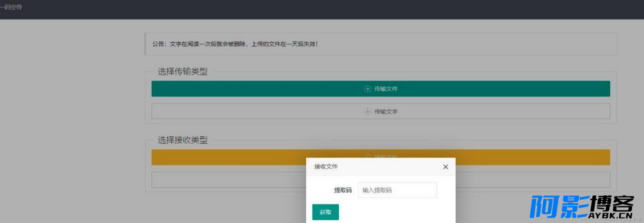Click the plus icon beside 传输文件
This screenshot has height=223, width=644.
tap(367, 89)
